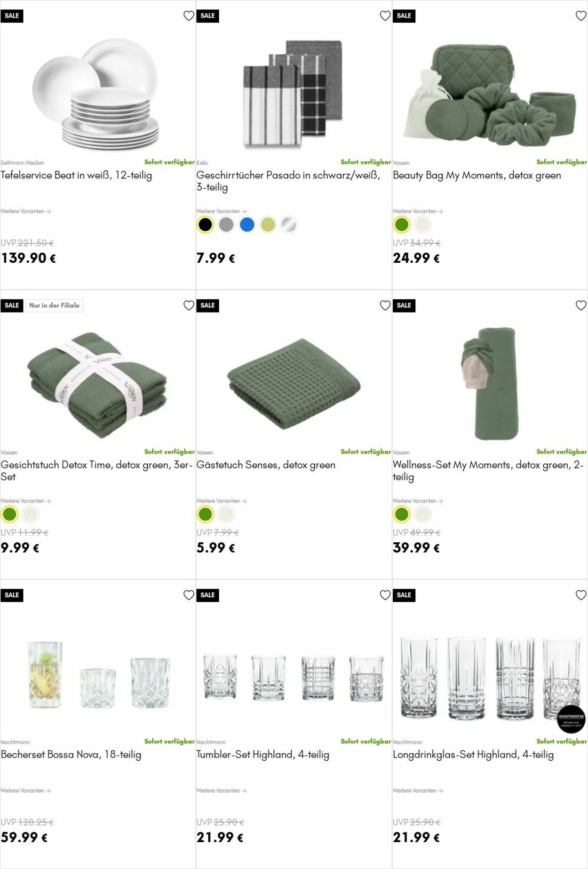
Task: Click wishlist heart on Beauty Bag My Moments
Action: click(581, 16)
